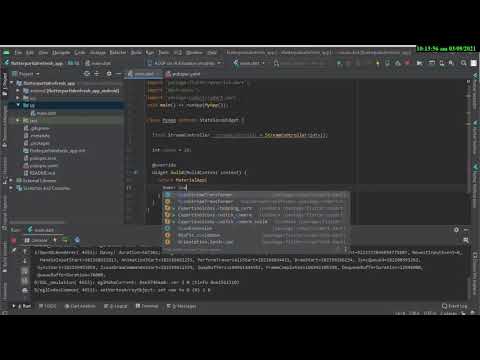Open the Refactor menu

tap(118, 52)
